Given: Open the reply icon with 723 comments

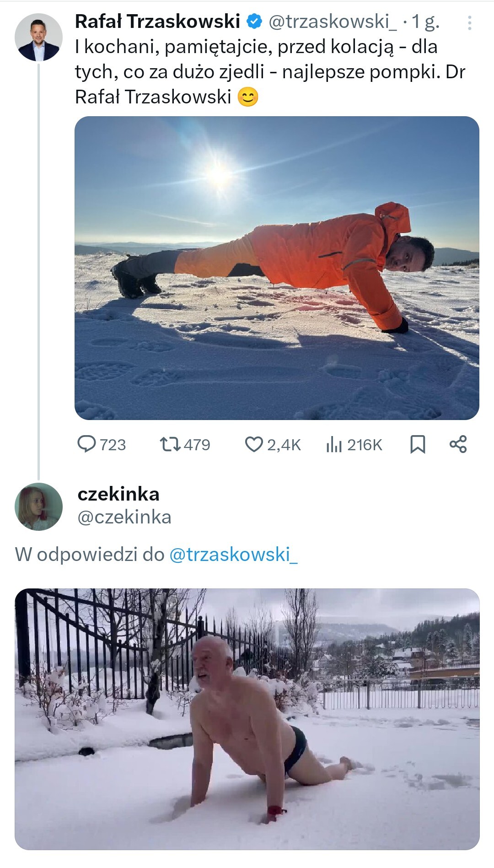Looking at the screenshot, I should [86, 444].
